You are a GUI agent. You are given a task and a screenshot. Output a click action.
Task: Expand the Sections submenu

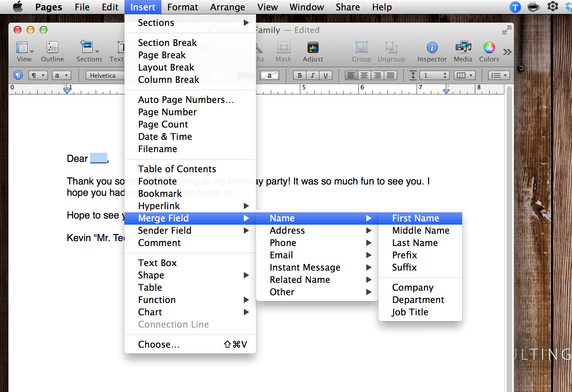(x=190, y=23)
